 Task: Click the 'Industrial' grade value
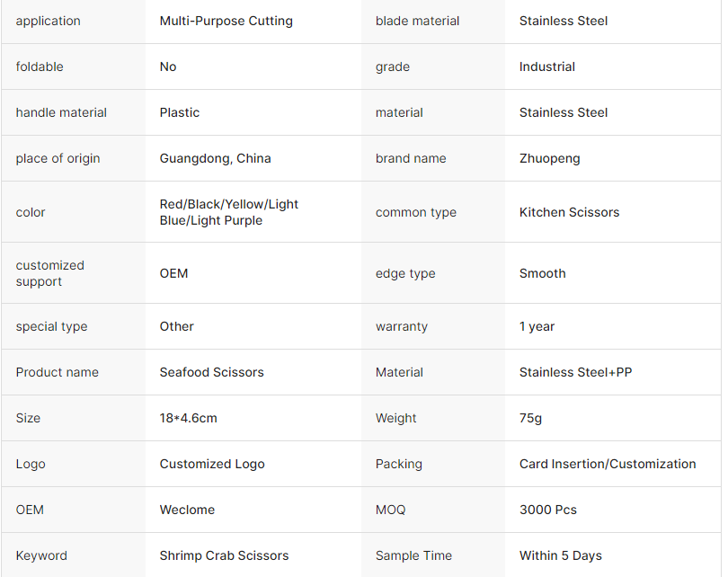click(547, 67)
